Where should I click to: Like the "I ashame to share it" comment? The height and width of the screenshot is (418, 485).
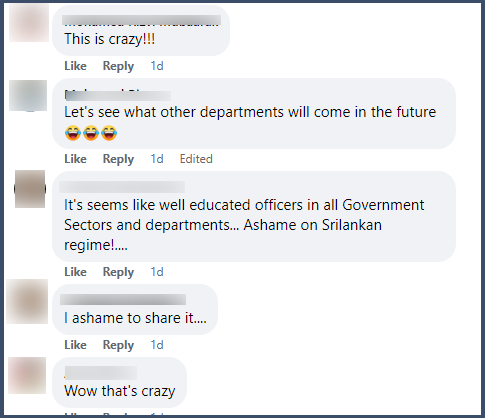pos(75,345)
